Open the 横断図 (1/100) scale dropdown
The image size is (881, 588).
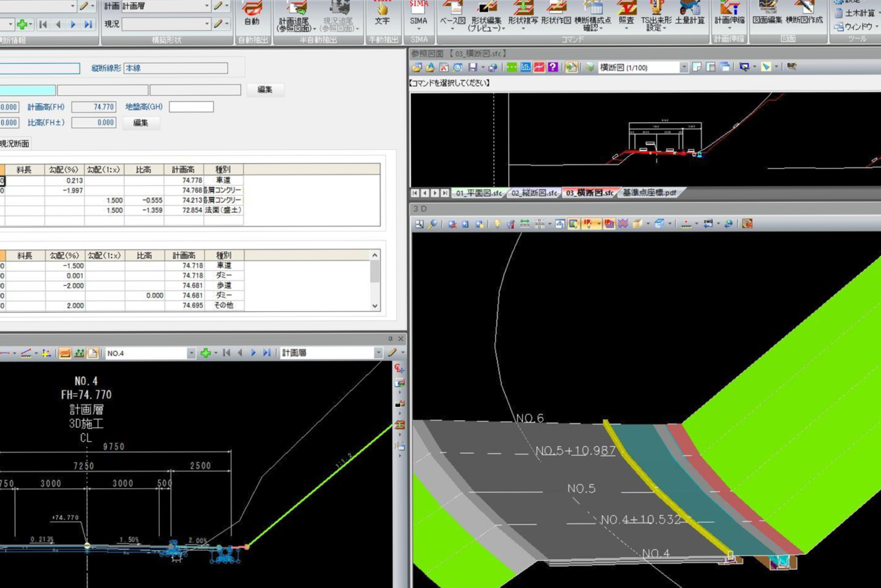[683, 67]
